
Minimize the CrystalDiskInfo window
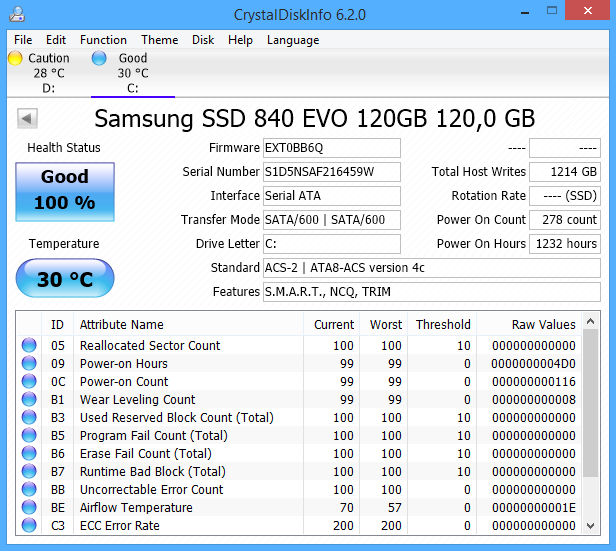(x=525, y=13)
